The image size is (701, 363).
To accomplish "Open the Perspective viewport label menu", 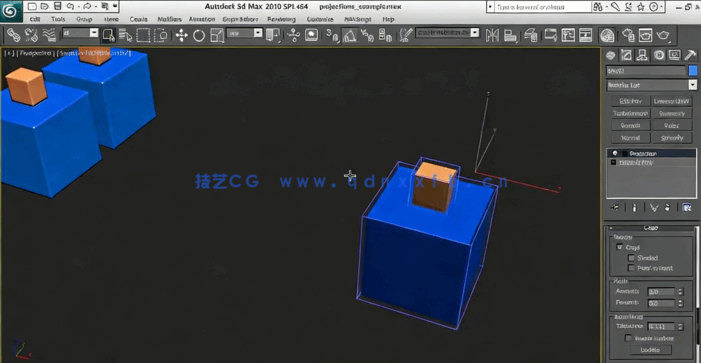I will tap(36, 53).
